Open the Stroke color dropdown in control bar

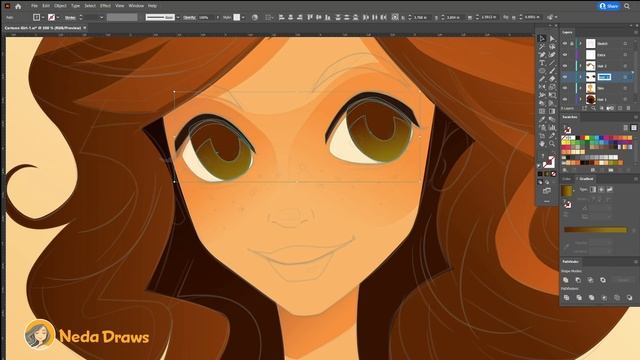click(58, 18)
